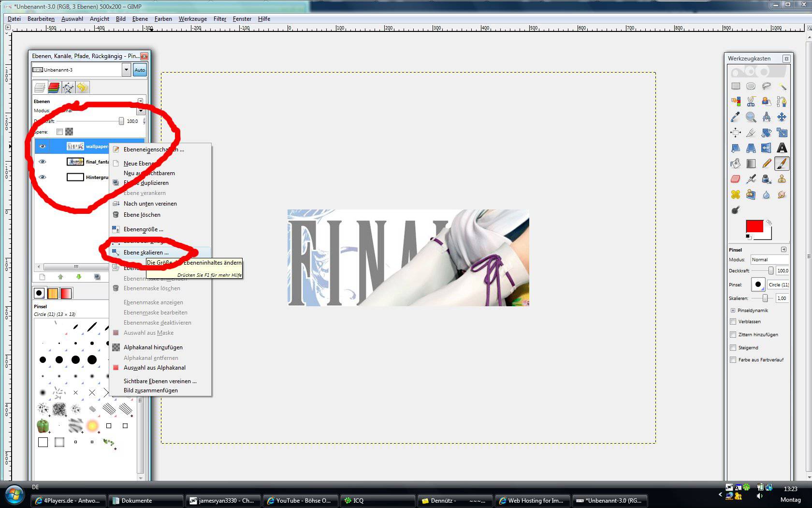Select the Heal bandage tool
The width and height of the screenshot is (812, 508).
click(x=736, y=194)
